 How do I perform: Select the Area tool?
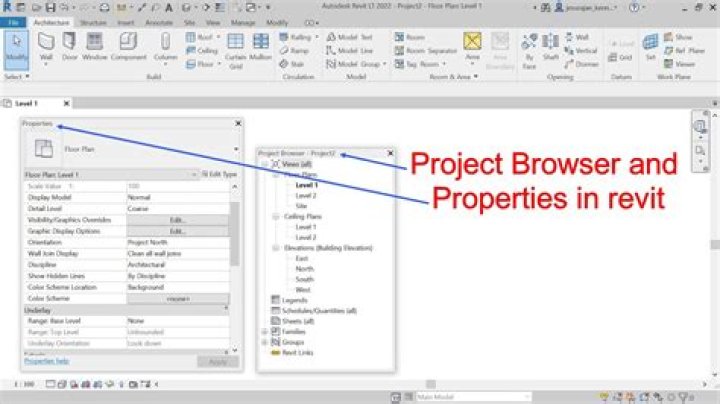(472, 48)
